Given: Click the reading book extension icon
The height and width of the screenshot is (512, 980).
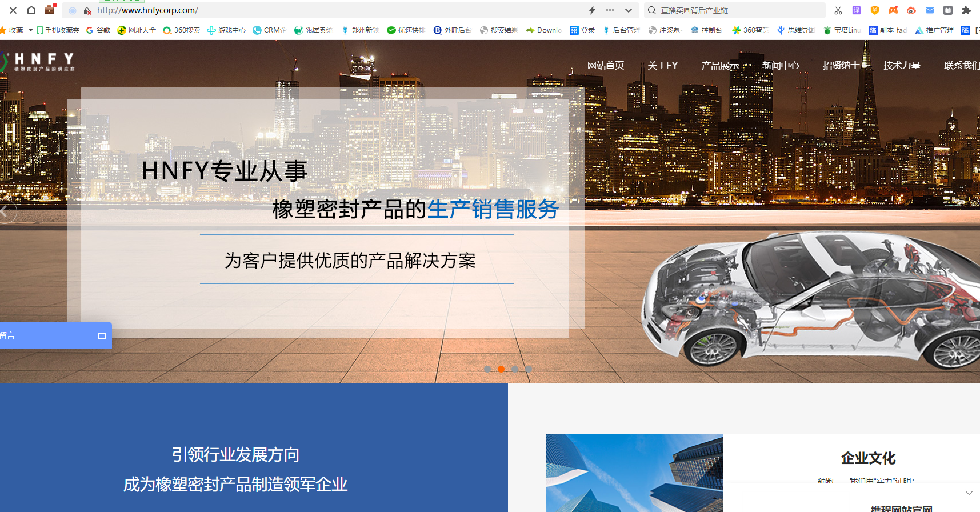Looking at the screenshot, I should pyautogui.click(x=948, y=10).
